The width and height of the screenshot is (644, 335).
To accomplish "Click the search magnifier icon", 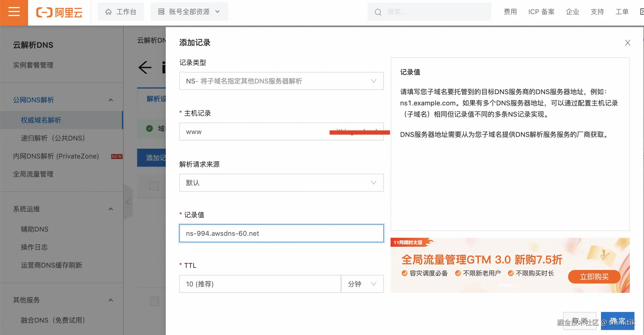I will [378, 12].
